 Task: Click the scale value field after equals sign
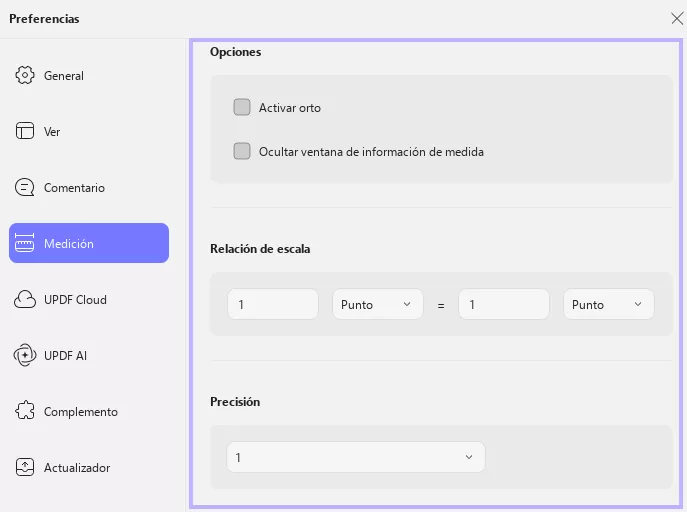[504, 304]
